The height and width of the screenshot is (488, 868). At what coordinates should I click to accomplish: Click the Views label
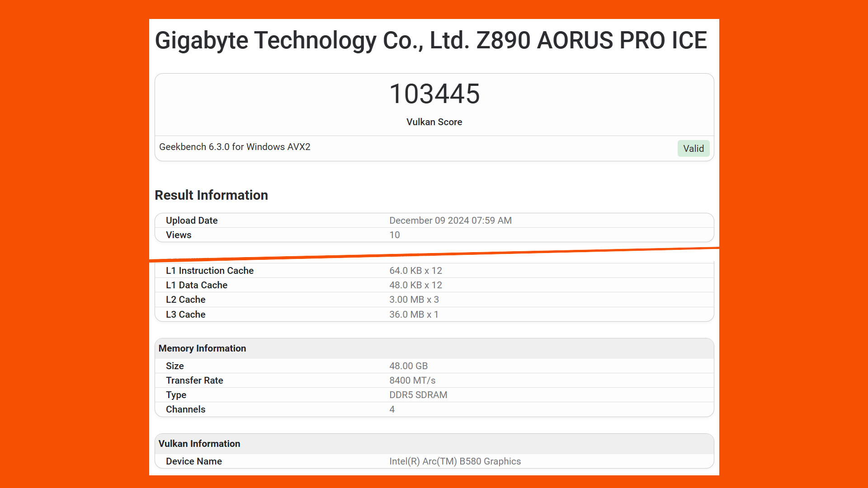pyautogui.click(x=179, y=235)
